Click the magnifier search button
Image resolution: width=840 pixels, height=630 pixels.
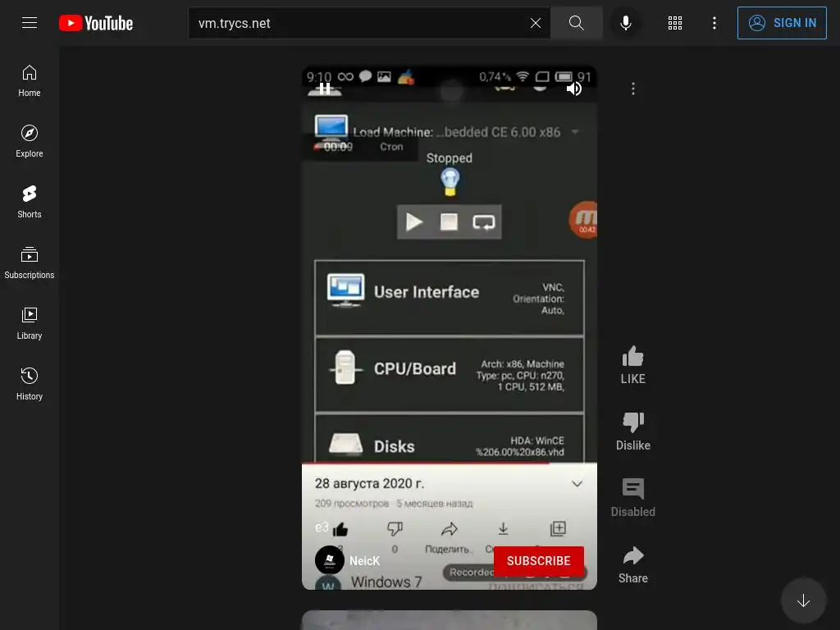pyautogui.click(x=577, y=23)
